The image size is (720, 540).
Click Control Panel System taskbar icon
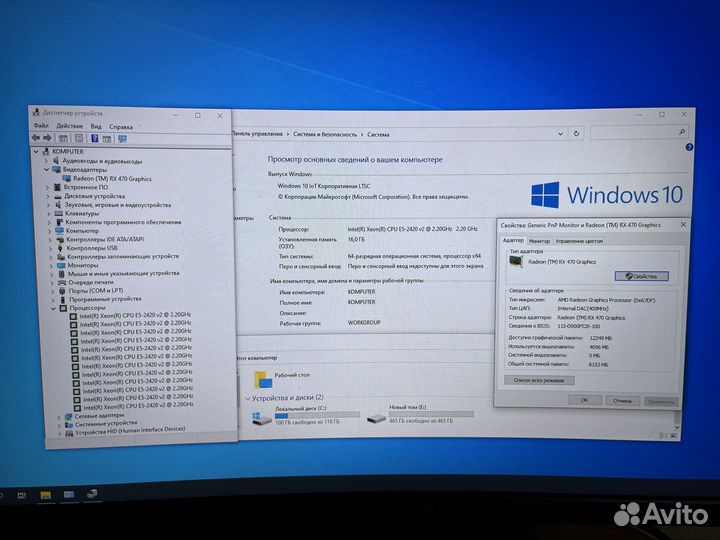click(69, 495)
